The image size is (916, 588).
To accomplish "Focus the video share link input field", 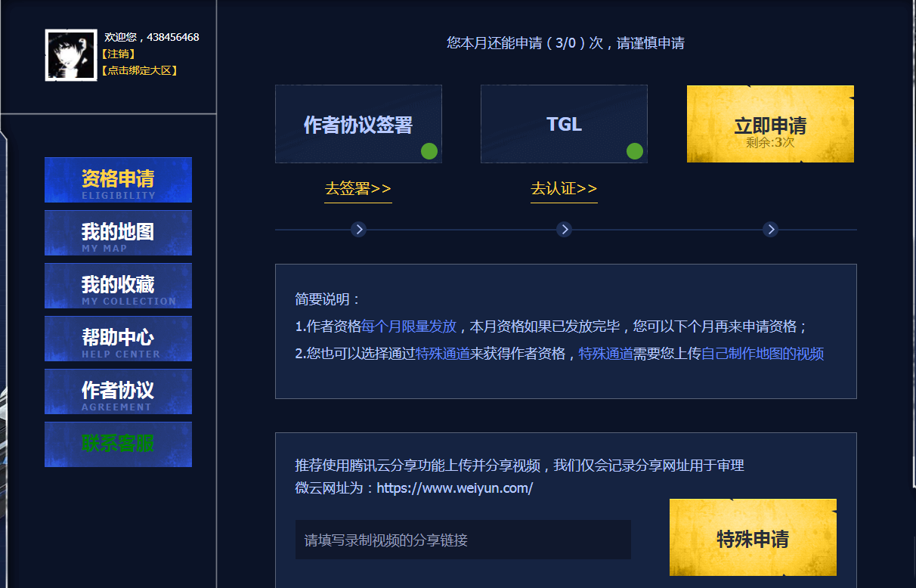I will (x=463, y=540).
